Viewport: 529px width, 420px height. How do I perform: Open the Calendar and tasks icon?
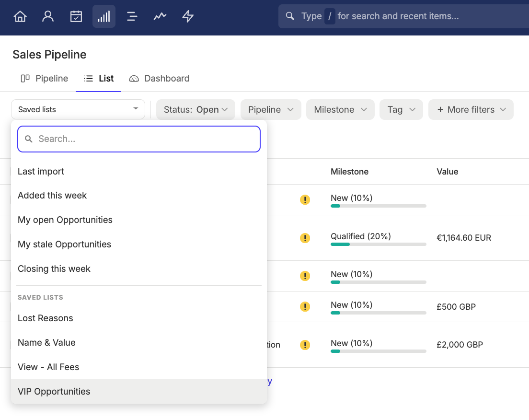[76, 16]
